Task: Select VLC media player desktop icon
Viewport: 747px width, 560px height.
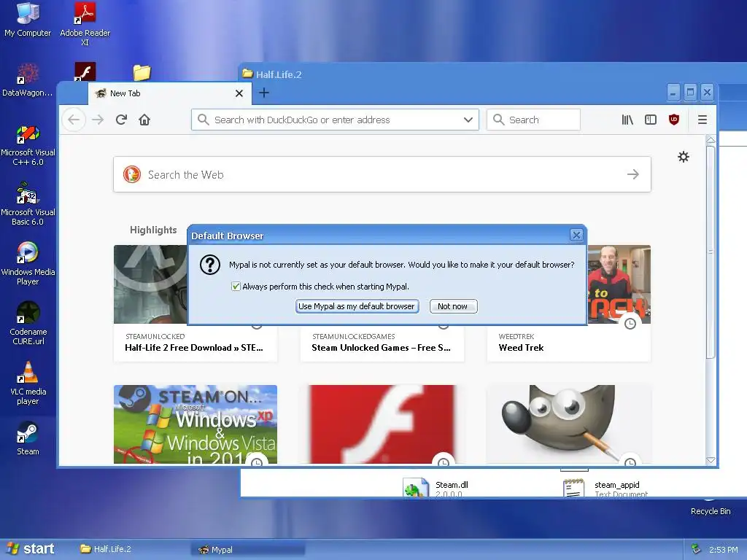Action: (x=28, y=384)
